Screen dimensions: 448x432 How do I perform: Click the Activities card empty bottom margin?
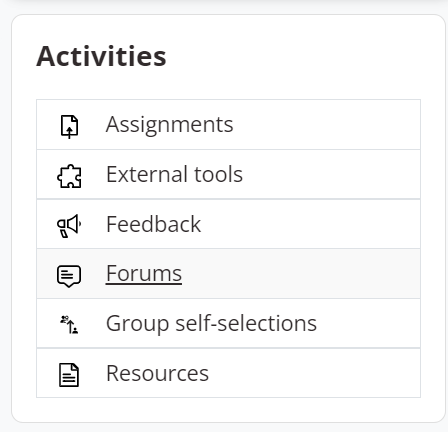click(x=228, y=410)
